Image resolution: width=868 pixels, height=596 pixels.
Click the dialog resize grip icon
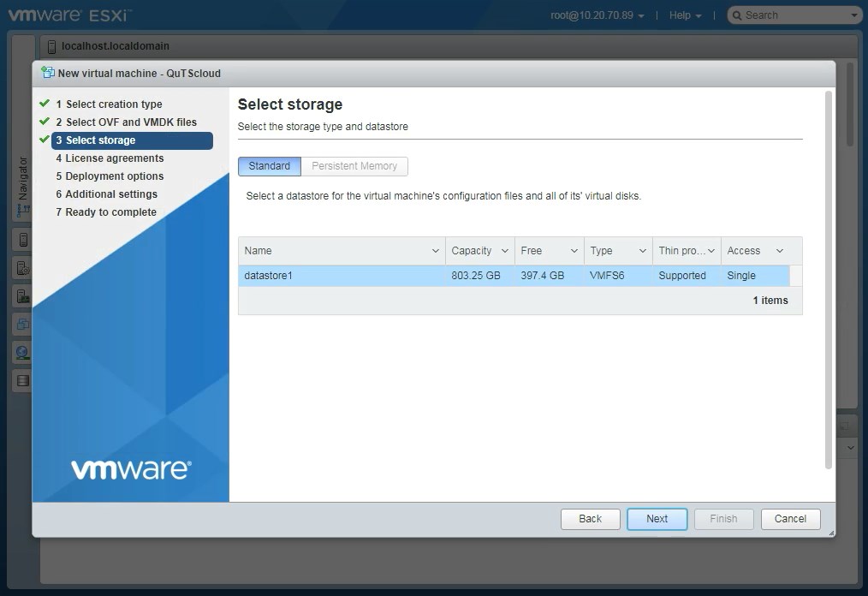[831, 533]
